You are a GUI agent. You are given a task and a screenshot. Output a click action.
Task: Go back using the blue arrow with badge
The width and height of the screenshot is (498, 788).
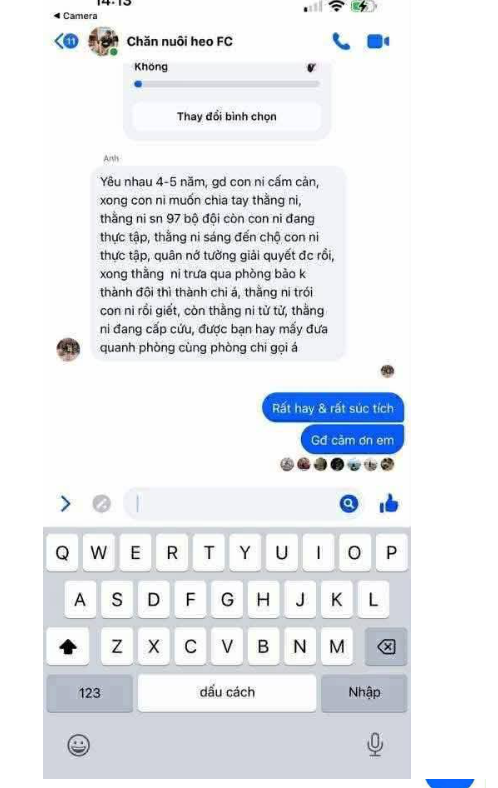click(66, 41)
